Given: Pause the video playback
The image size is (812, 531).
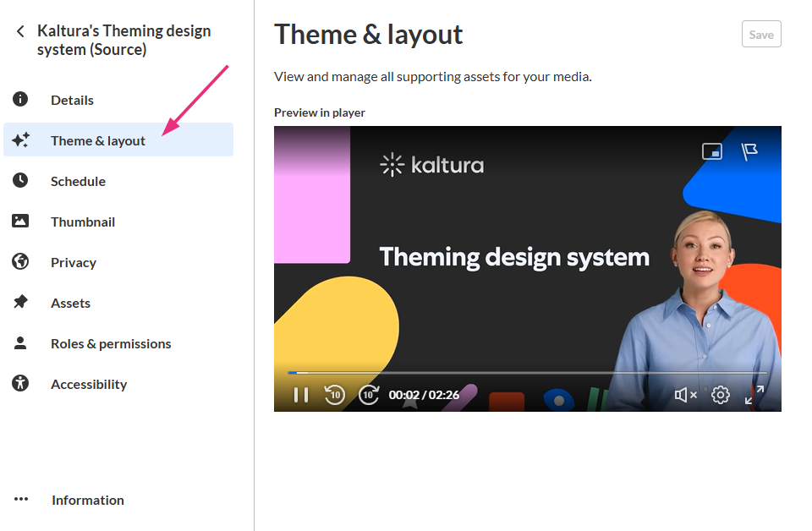Looking at the screenshot, I should (x=301, y=395).
